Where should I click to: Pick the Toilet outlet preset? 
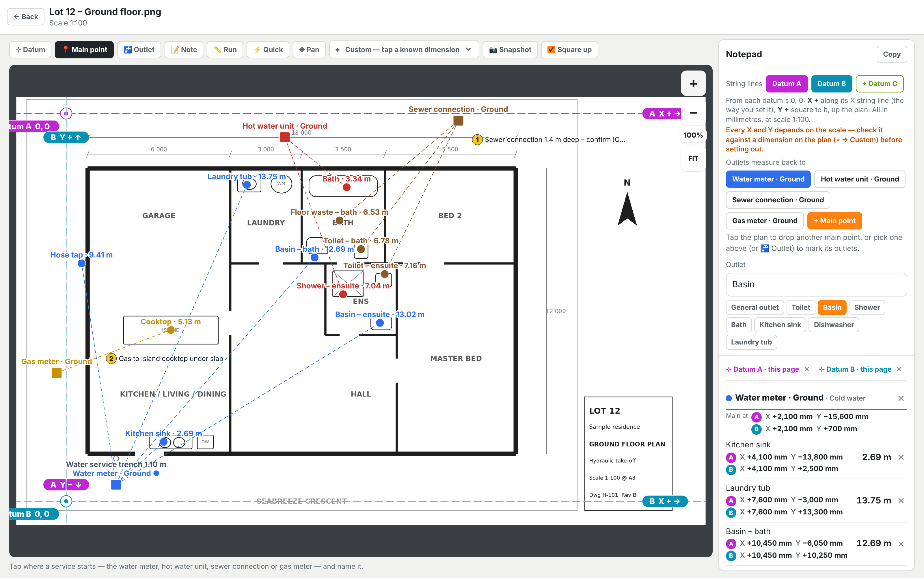click(x=801, y=307)
